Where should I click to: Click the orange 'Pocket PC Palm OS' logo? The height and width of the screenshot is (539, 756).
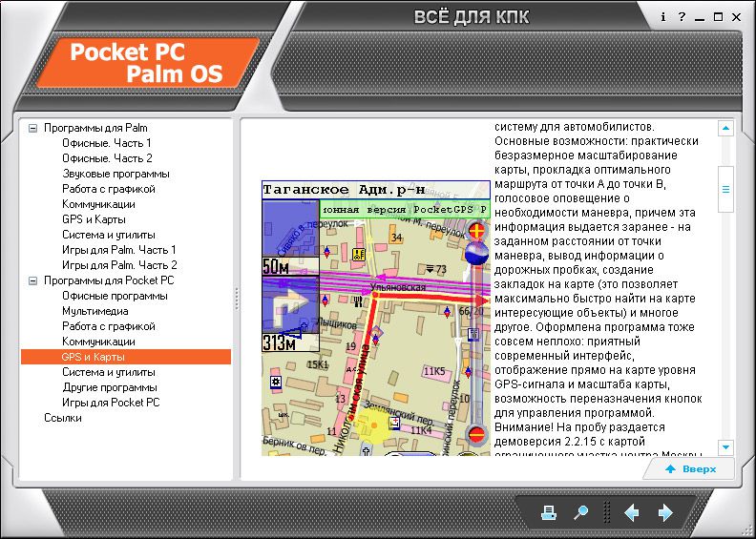[155, 62]
